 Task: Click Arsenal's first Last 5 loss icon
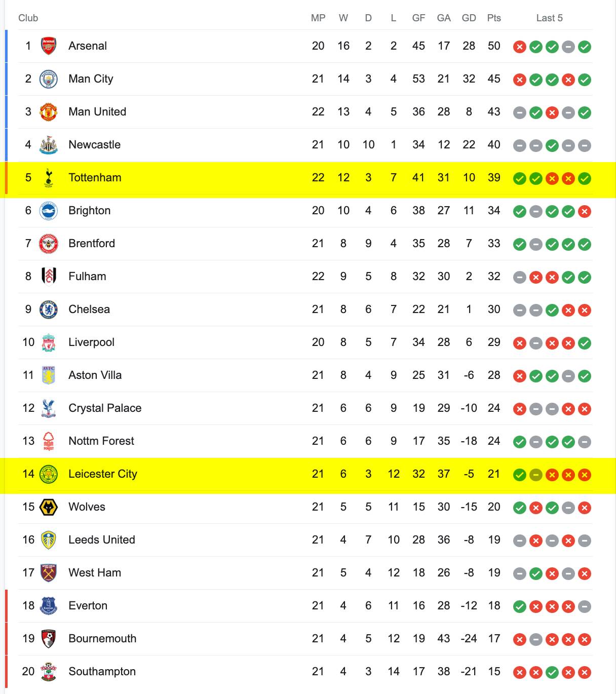pyautogui.click(x=520, y=47)
